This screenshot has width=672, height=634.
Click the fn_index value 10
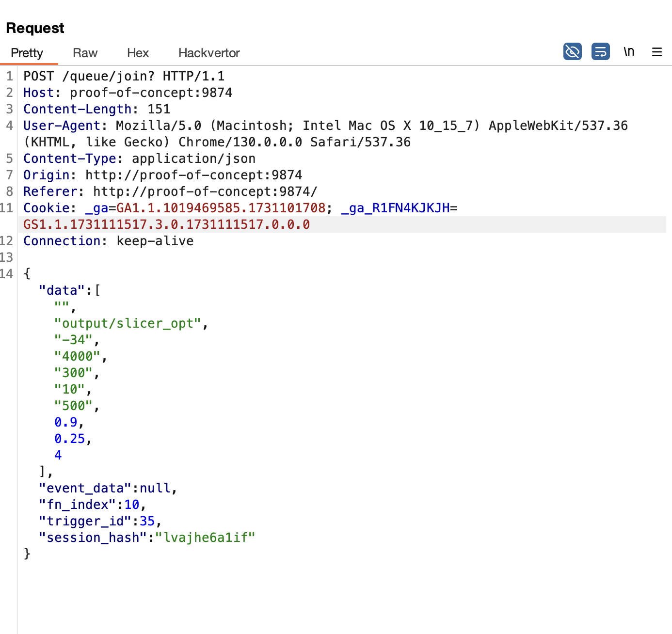coord(132,505)
